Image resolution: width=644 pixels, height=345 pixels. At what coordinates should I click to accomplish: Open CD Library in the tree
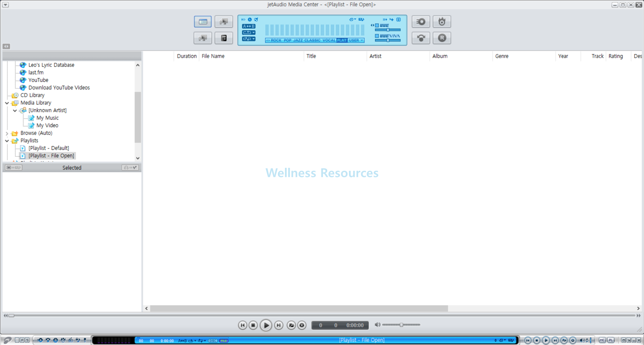(33, 95)
